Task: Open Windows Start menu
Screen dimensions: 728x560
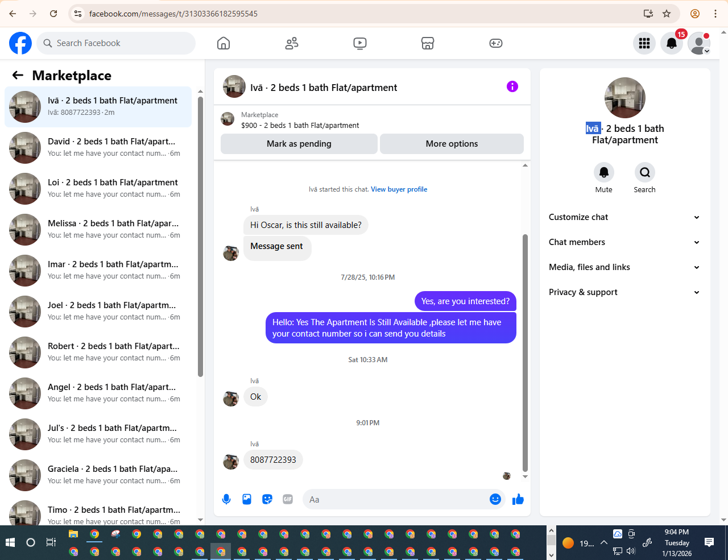Action: (10, 542)
